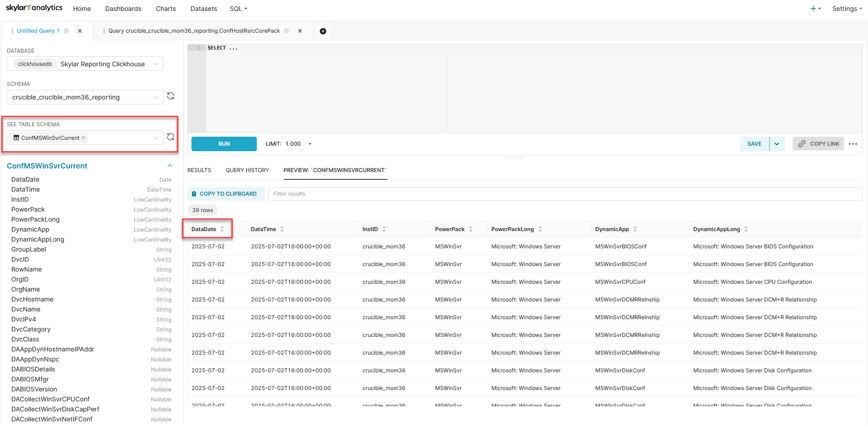The image size is (868, 425).
Task: Click the table icon beside ConfMSWinSvrCurrent
Action: pos(16,138)
